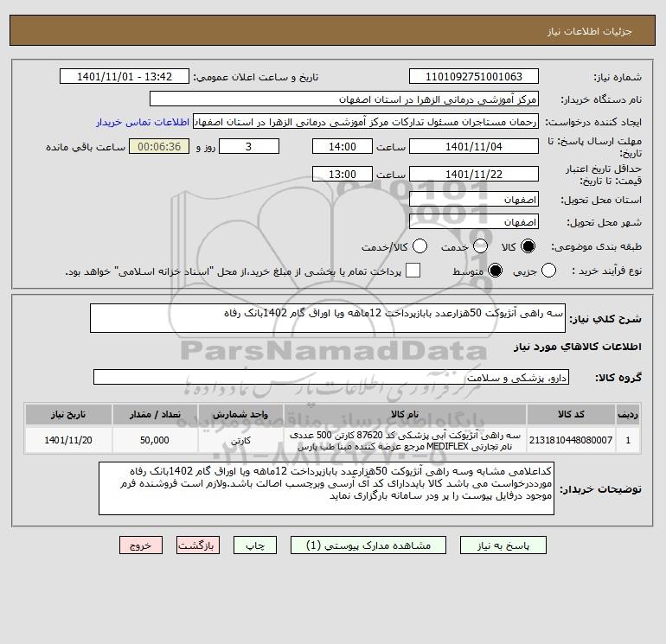The image size is (666, 644).
Task: Click the remaining days field showing 3
Action: point(249,146)
